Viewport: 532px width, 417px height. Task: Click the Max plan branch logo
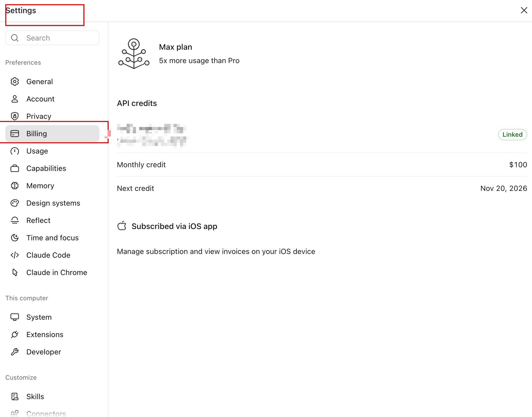point(134,54)
